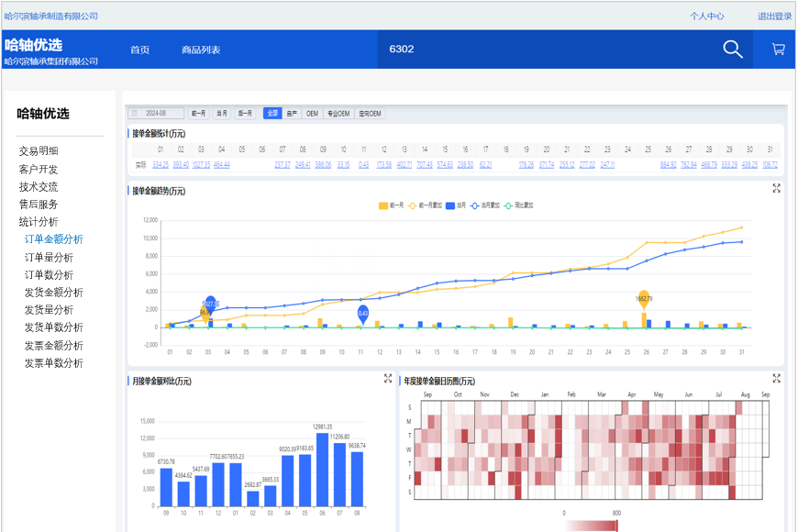The height and width of the screenshot is (532, 798).
Task: Select 发票金额分析 in sidebar
Action: (54, 346)
